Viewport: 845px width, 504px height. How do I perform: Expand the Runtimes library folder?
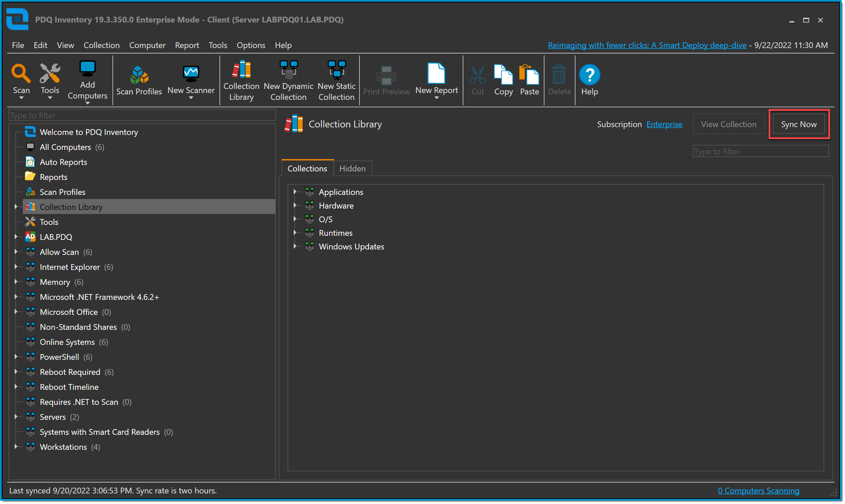click(x=295, y=232)
